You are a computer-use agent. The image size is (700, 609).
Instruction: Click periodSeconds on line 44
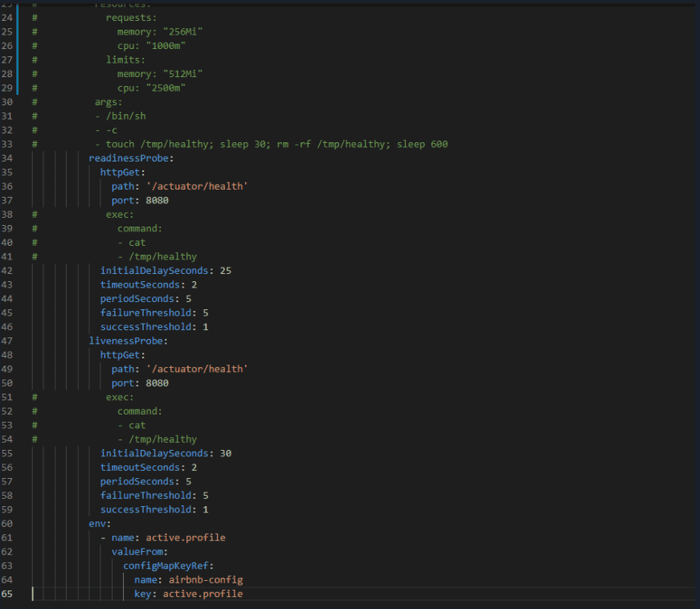click(x=137, y=299)
